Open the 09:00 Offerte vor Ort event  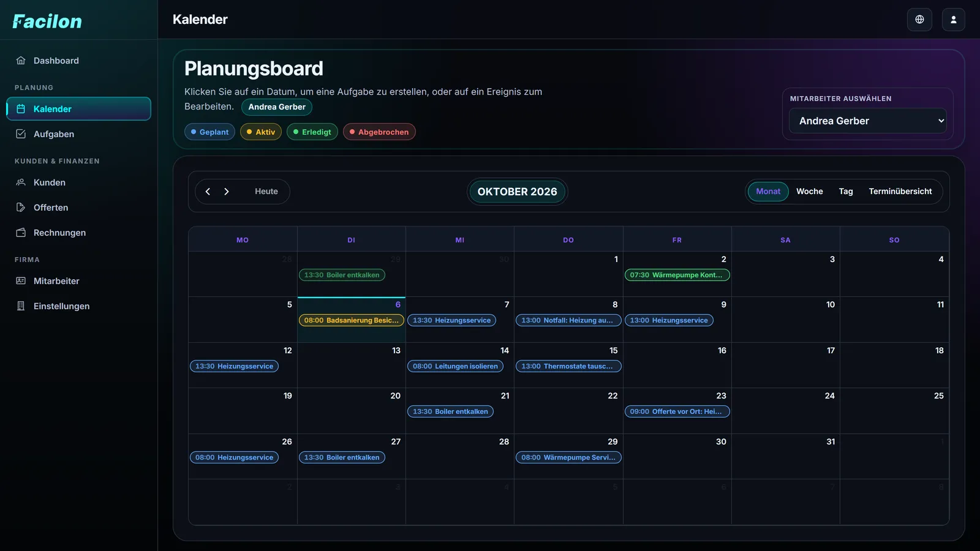(677, 411)
